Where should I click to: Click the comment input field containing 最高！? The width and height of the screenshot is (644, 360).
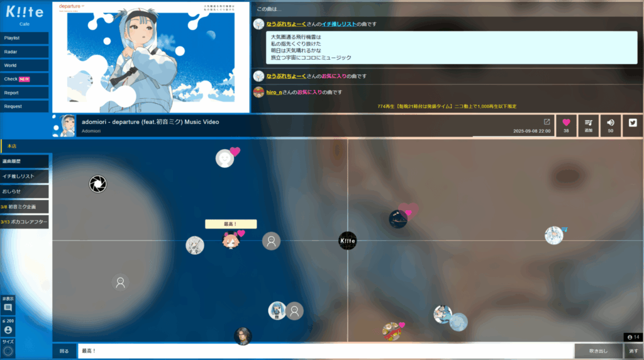click(325, 351)
